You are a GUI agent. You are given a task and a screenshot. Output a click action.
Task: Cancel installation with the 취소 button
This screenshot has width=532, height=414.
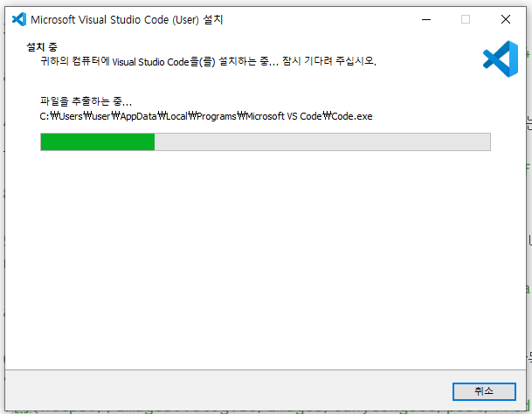click(484, 391)
